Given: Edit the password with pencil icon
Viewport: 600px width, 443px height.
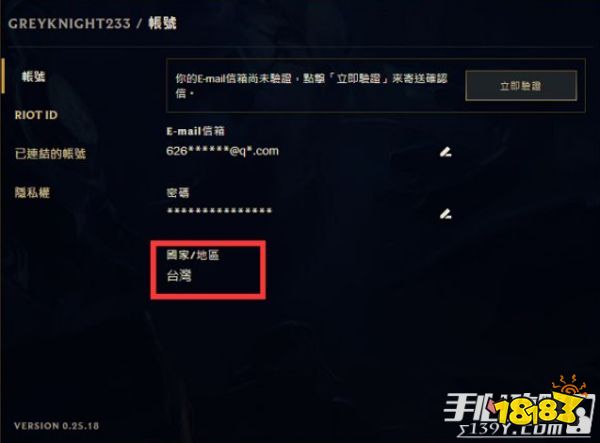Looking at the screenshot, I should coord(445,214).
